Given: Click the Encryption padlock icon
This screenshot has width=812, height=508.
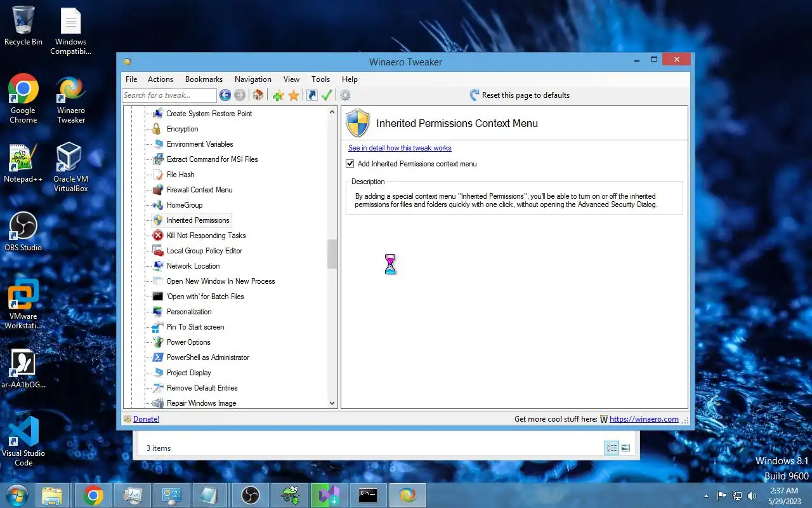Looking at the screenshot, I should tap(157, 129).
